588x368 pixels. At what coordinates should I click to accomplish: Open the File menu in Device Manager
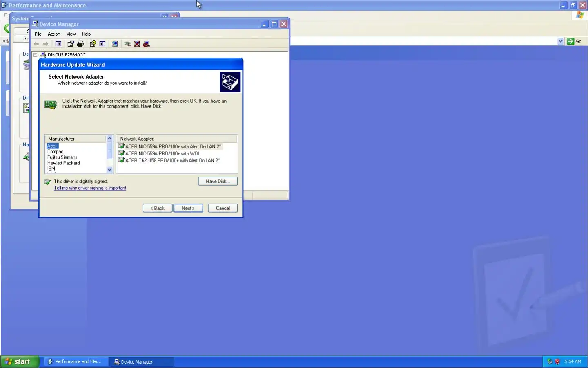click(38, 34)
